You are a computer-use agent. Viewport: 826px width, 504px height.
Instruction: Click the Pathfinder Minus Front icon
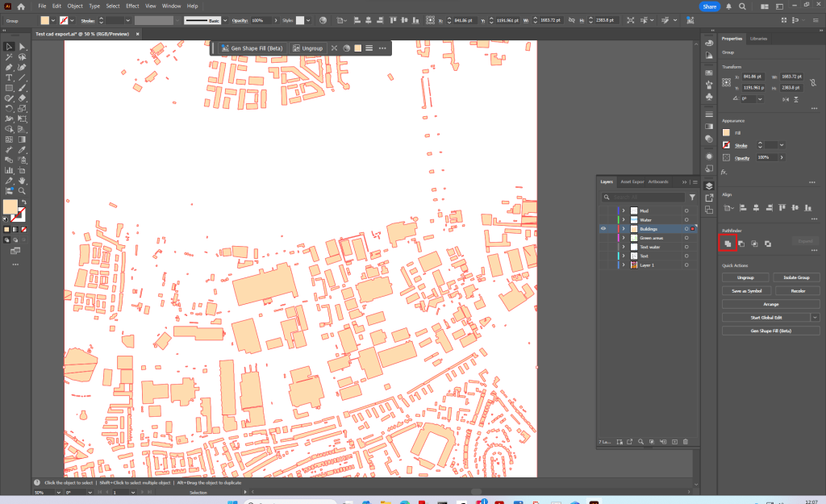740,243
